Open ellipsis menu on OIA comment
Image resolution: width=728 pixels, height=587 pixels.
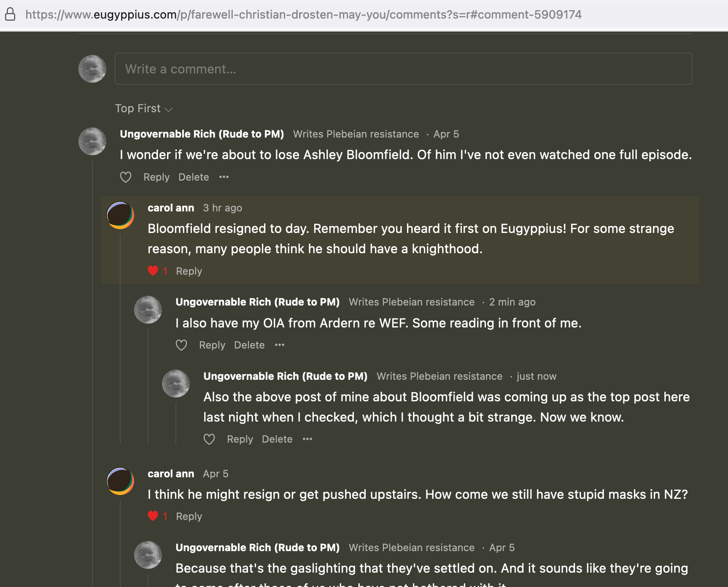(280, 345)
